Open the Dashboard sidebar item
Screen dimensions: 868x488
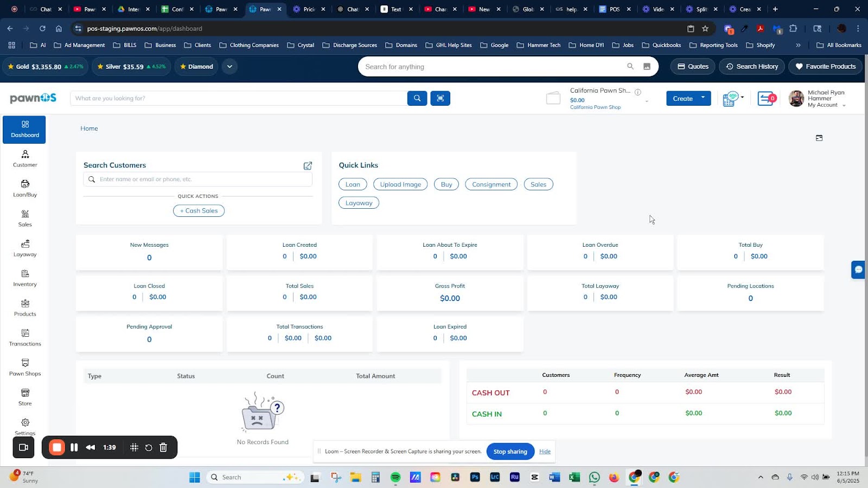[24, 130]
